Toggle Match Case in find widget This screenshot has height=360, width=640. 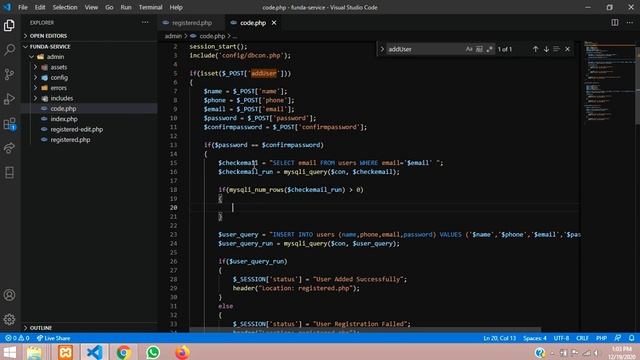(x=469, y=49)
